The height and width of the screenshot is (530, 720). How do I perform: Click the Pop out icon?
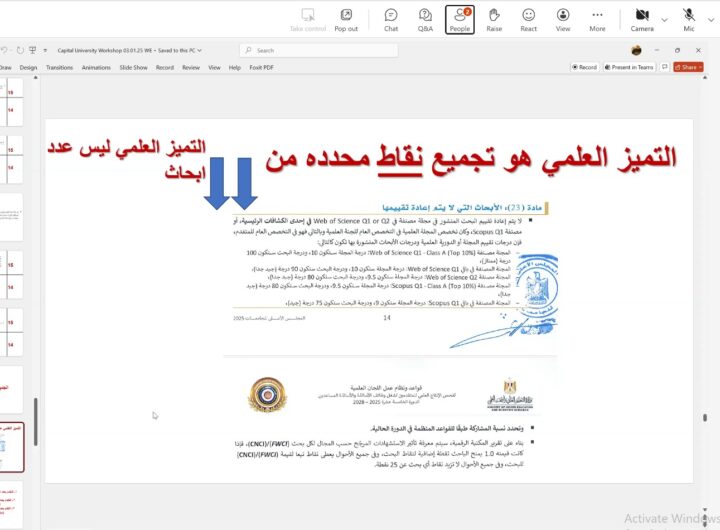tap(346, 19)
